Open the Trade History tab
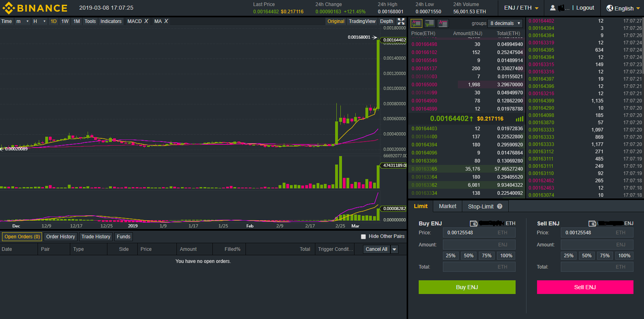 tap(96, 237)
